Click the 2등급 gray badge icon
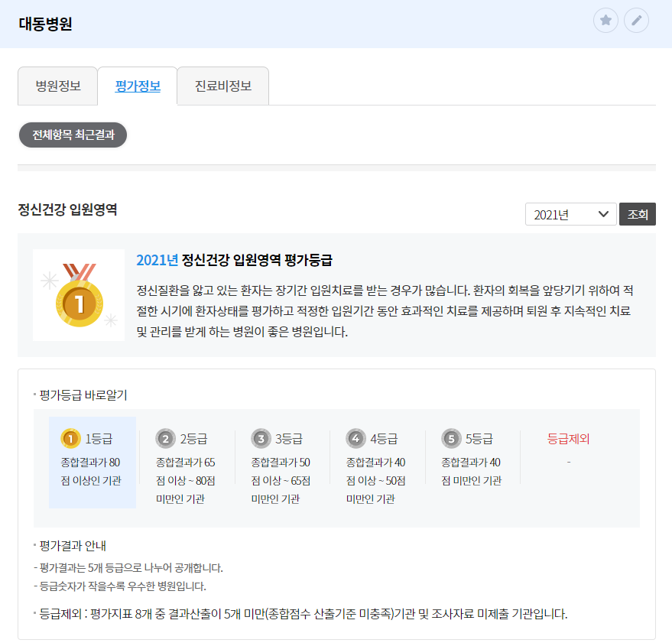This screenshot has width=672, height=643. (x=165, y=438)
